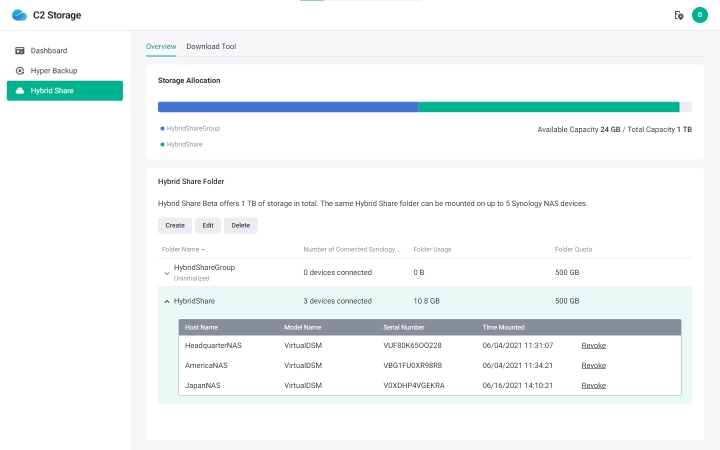Image resolution: width=720 pixels, height=450 pixels.
Task: Click HybridShare's 500 GB quota value
Action: [567, 301]
